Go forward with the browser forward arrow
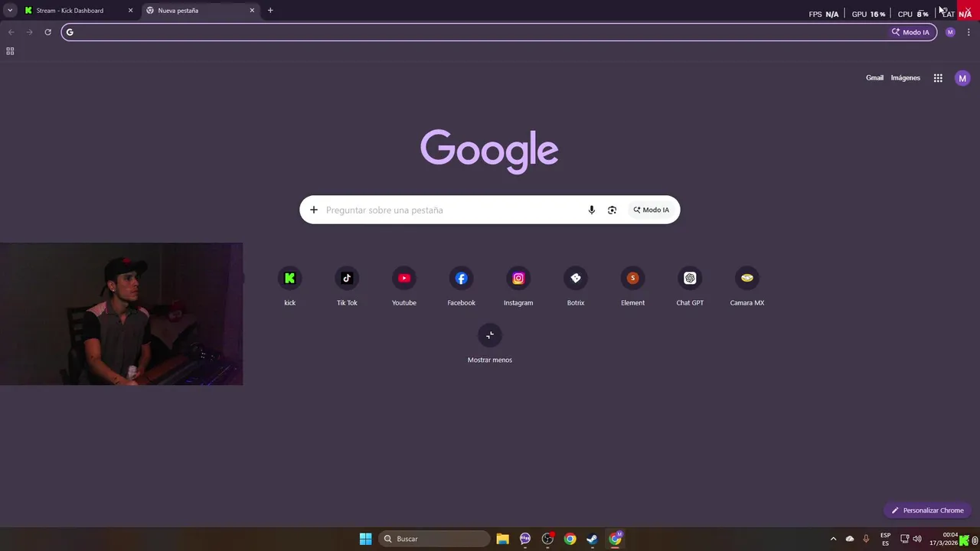The width and height of the screenshot is (980, 551). (29, 32)
